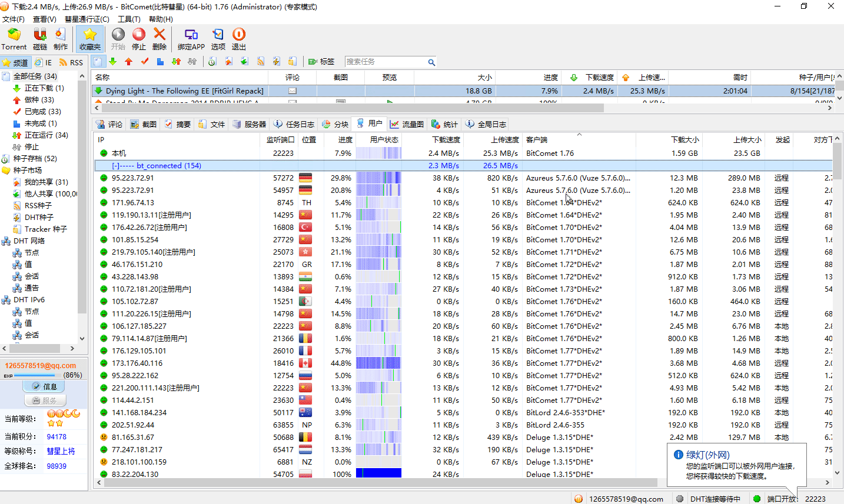Click the torrent archive clock icon in toolbar

212,62
